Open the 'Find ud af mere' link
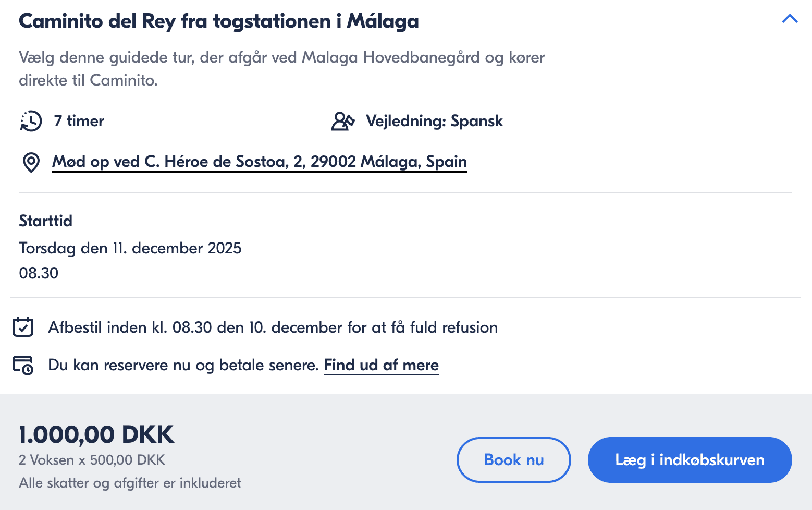This screenshot has width=812, height=510. pyautogui.click(x=381, y=365)
